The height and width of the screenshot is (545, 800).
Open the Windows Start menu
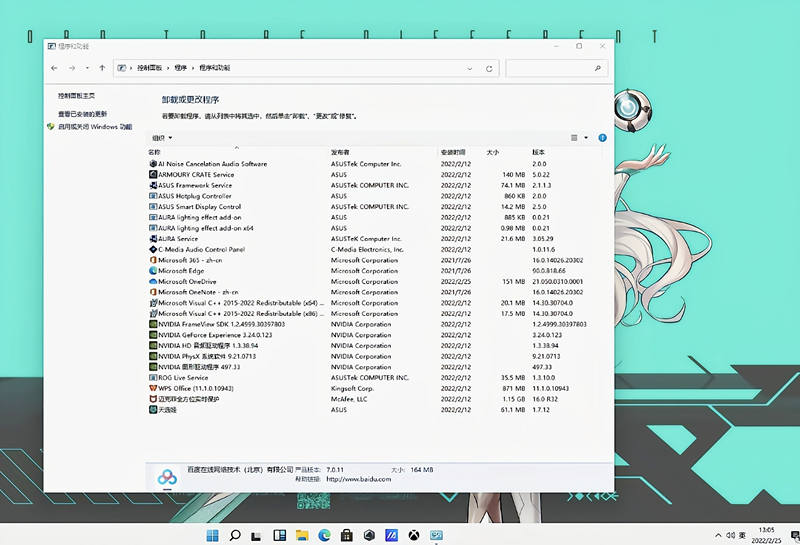212,535
